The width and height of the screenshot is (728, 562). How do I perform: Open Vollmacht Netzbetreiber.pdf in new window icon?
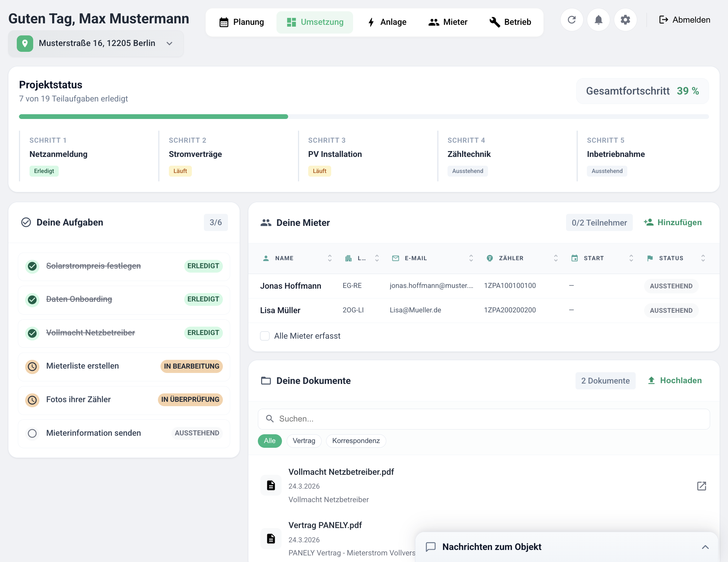(x=701, y=486)
